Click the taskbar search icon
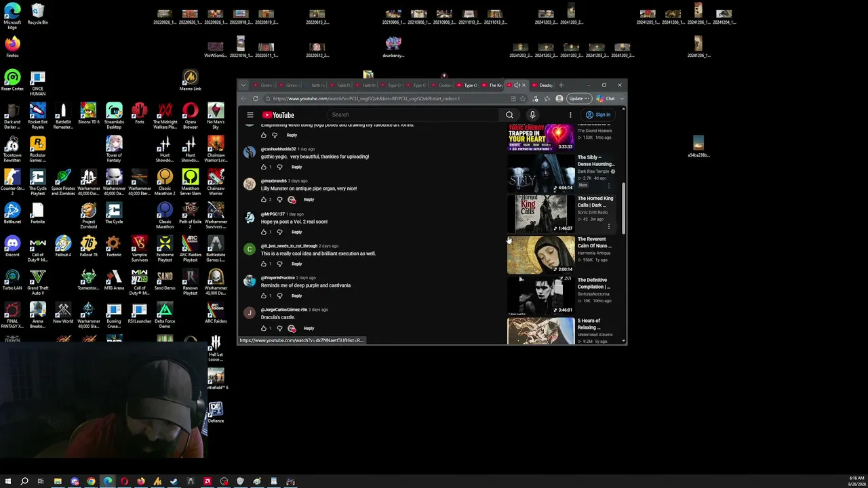Viewport: 868px width, 488px height. coord(24,481)
